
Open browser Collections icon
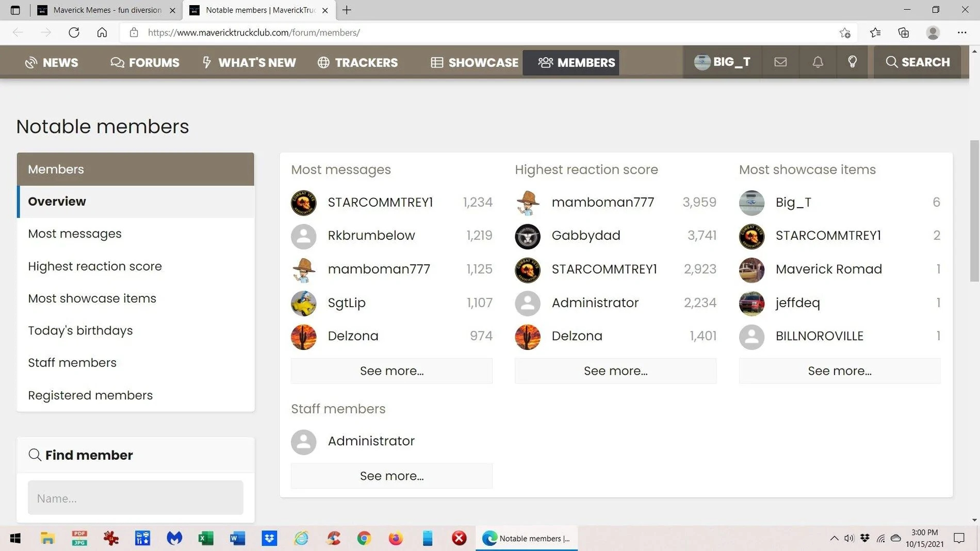[904, 32]
